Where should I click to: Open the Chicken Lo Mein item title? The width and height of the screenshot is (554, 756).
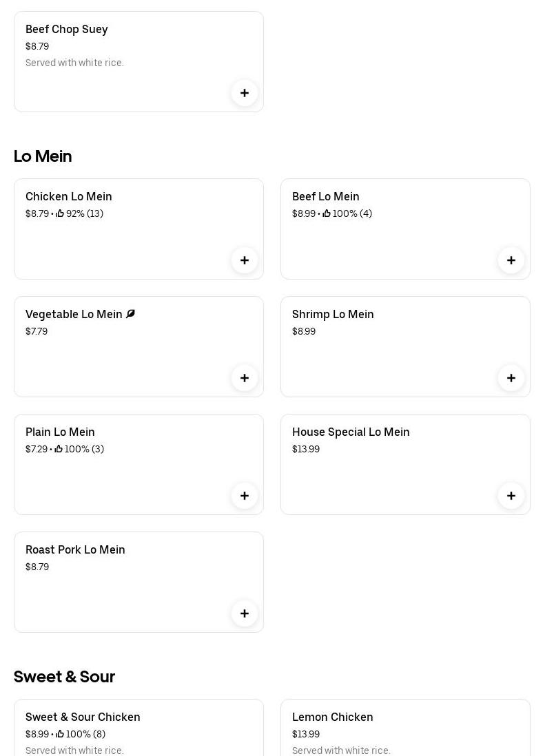[69, 197]
